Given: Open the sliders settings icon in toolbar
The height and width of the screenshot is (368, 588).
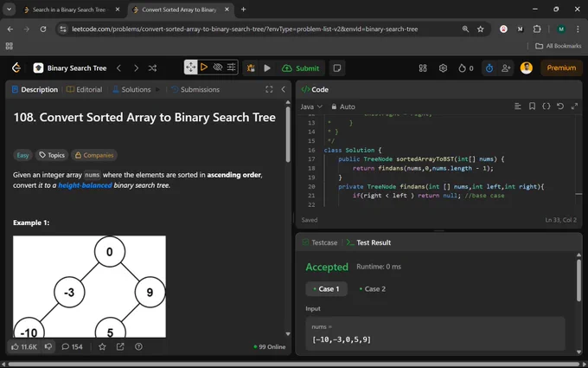Looking at the screenshot, I should coord(232,68).
